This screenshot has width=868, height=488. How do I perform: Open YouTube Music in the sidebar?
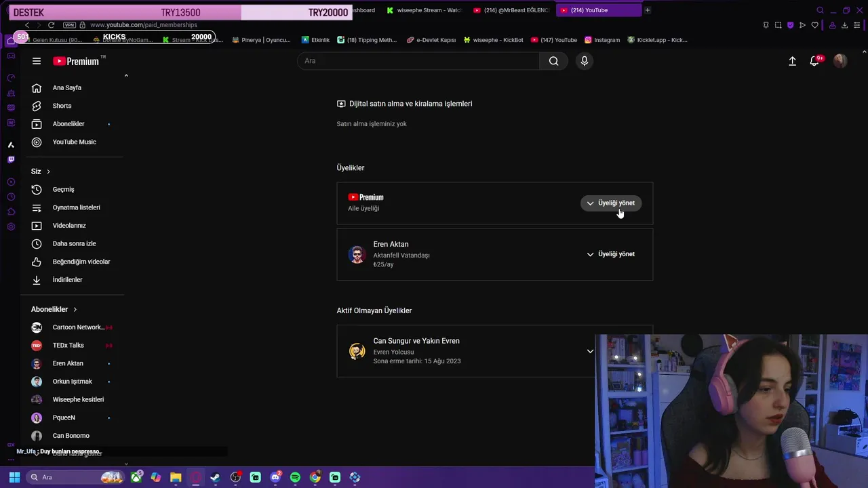[73, 142]
